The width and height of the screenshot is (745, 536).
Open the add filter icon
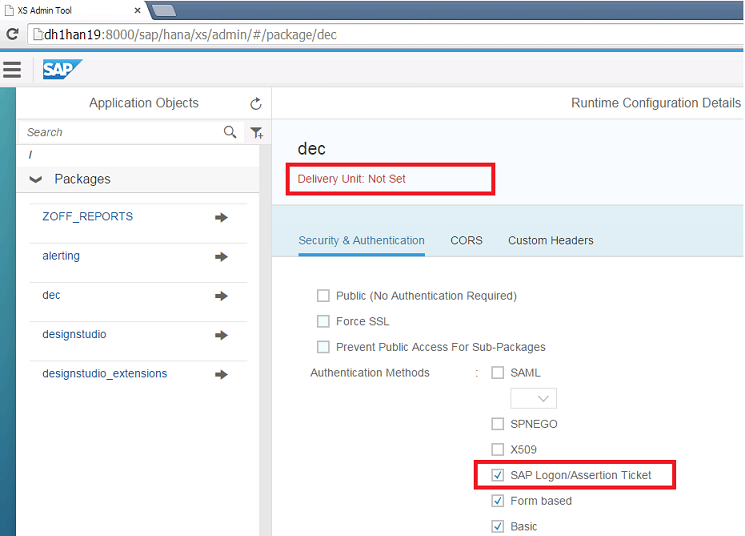tap(257, 133)
